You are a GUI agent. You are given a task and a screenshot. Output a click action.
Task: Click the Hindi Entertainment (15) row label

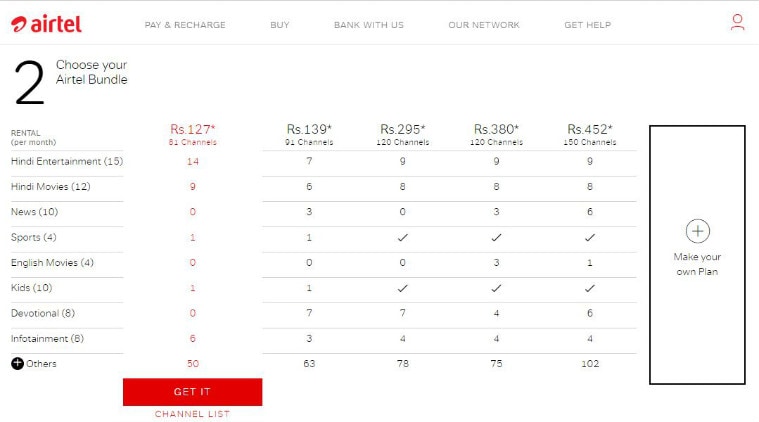point(67,162)
